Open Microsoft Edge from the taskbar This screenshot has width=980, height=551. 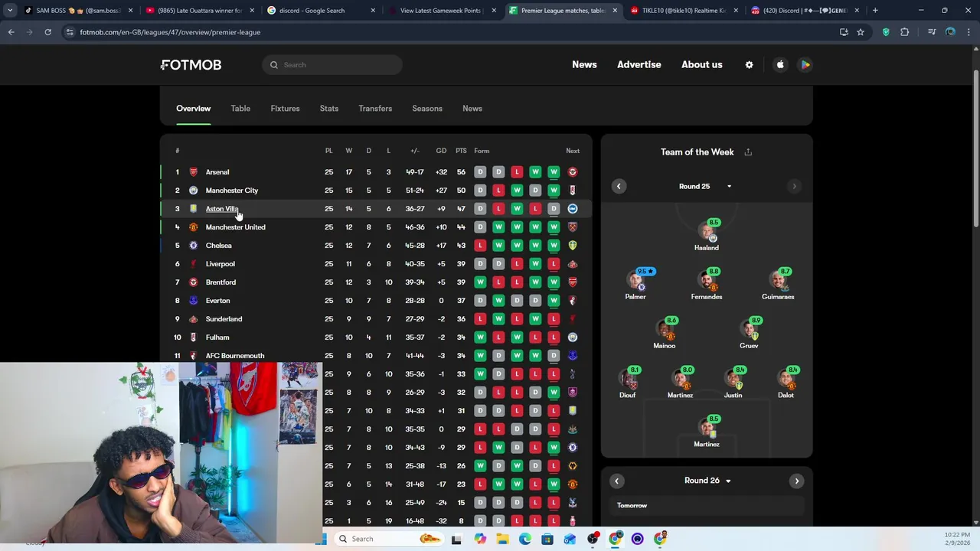point(525,539)
